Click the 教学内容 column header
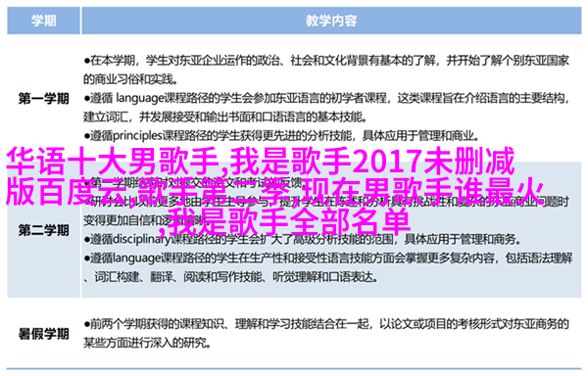588x376 pixels. pyautogui.click(x=331, y=21)
